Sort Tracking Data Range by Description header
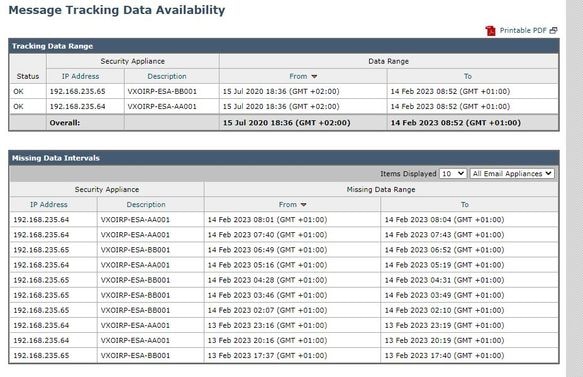583x377 pixels. (x=167, y=76)
